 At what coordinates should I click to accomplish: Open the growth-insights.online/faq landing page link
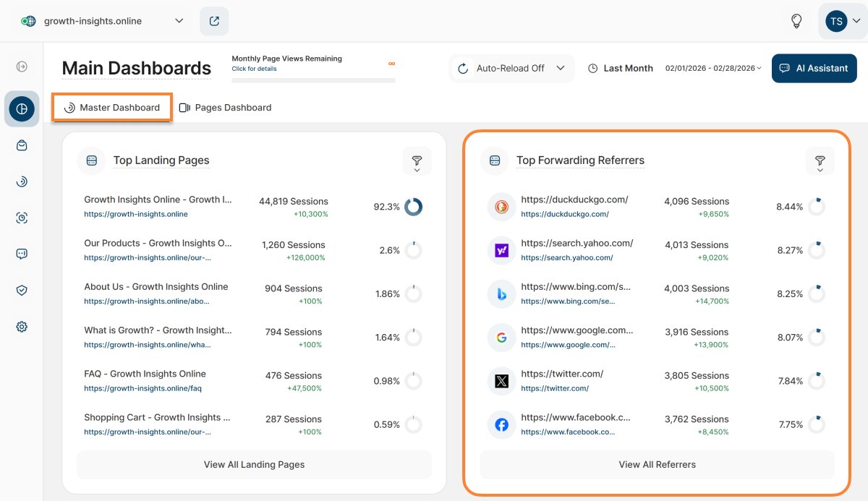142,388
